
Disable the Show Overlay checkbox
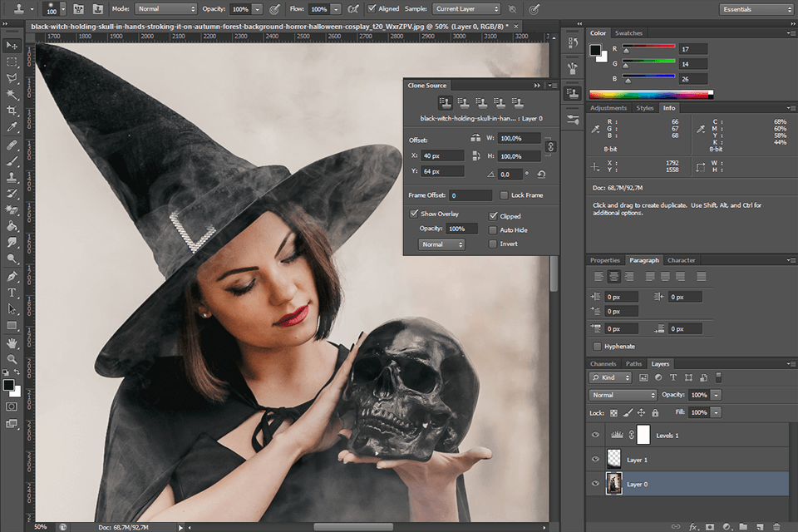pyautogui.click(x=414, y=214)
